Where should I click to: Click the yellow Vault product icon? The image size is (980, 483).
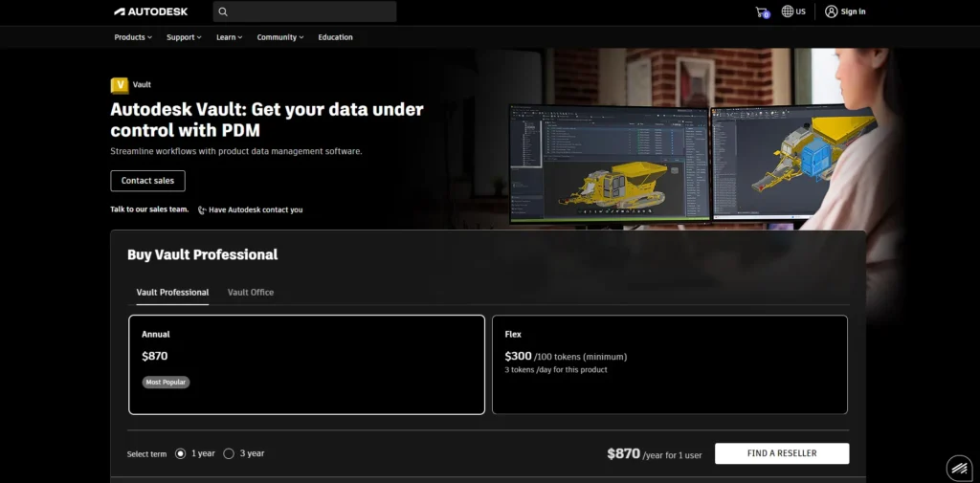click(x=120, y=85)
